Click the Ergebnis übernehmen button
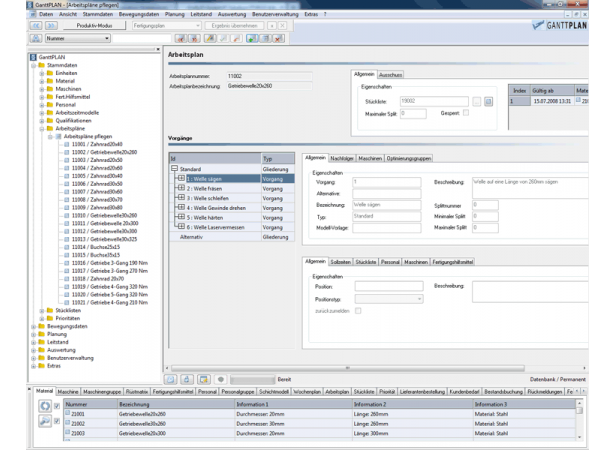Image resolution: width=615 pixels, height=450 pixels. [x=235, y=26]
